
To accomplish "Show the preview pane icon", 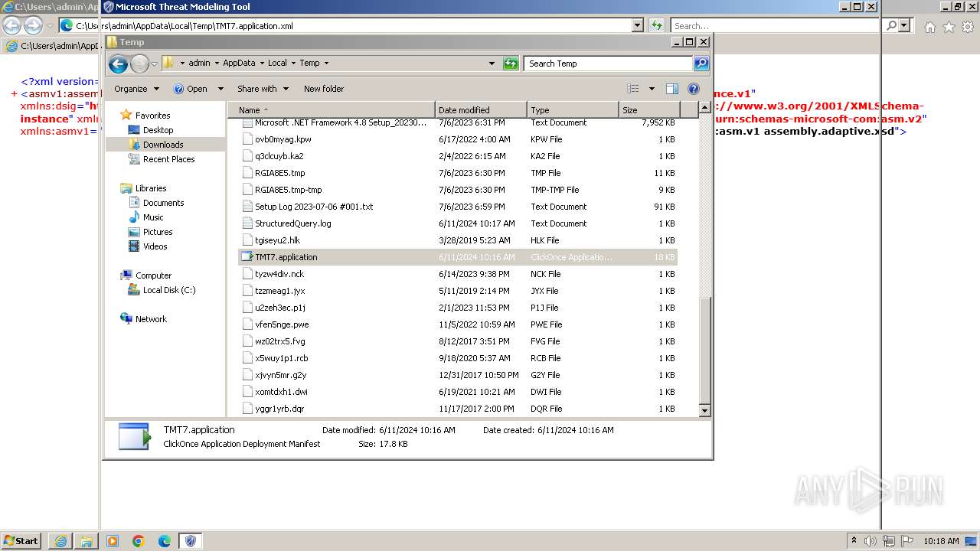I will click(671, 89).
